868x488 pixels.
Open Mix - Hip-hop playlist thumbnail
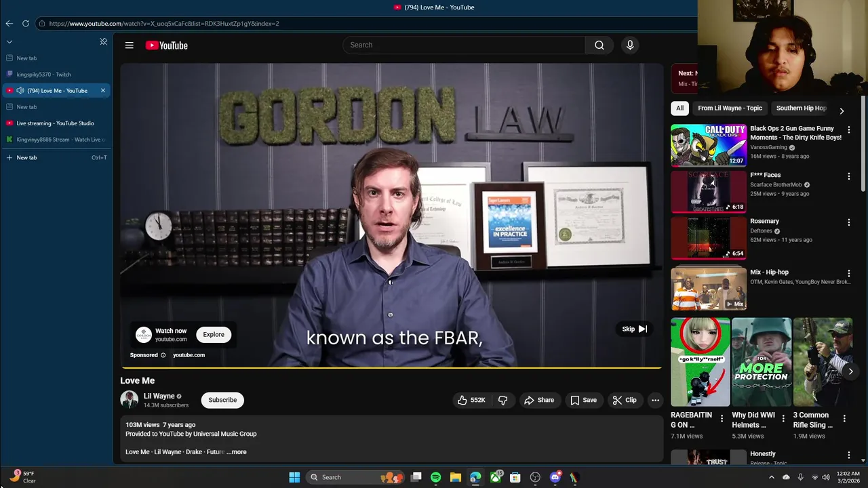tap(709, 289)
